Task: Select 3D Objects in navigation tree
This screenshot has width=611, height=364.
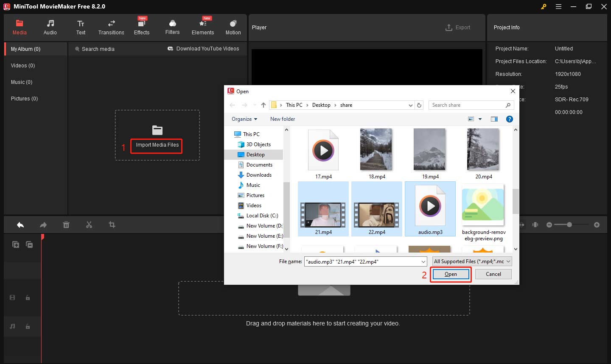Action: pyautogui.click(x=258, y=144)
